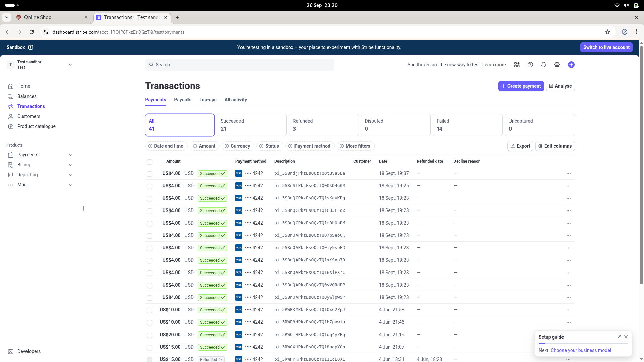
Task: Follow the Choose your business model link
Action: tap(581, 350)
